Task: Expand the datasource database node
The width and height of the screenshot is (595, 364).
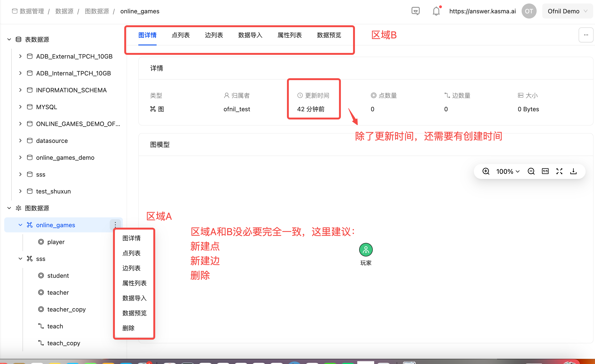Action: click(x=21, y=141)
